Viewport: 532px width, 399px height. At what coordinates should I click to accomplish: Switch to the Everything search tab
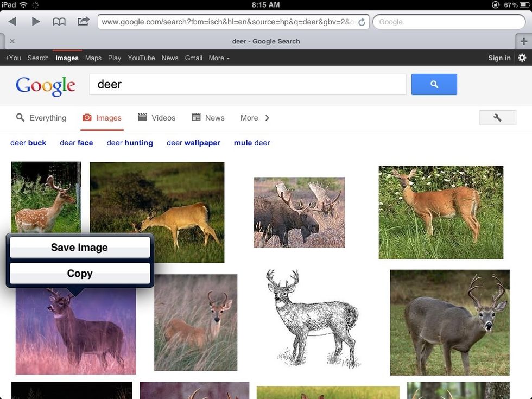41,118
